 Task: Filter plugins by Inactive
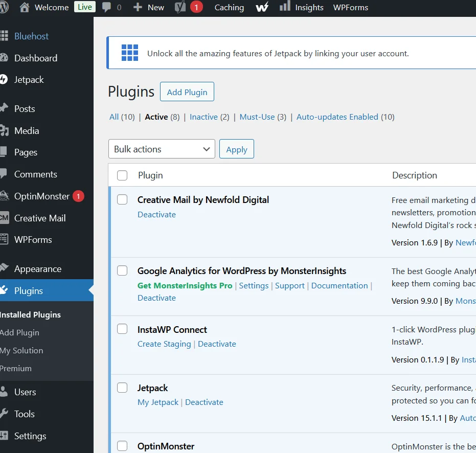pos(203,117)
